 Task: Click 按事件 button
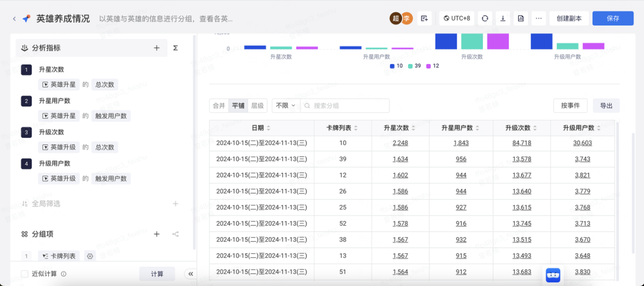coord(571,106)
